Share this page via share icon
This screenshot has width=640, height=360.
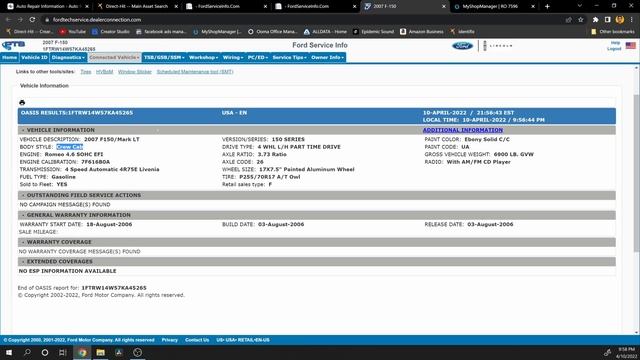click(x=569, y=20)
